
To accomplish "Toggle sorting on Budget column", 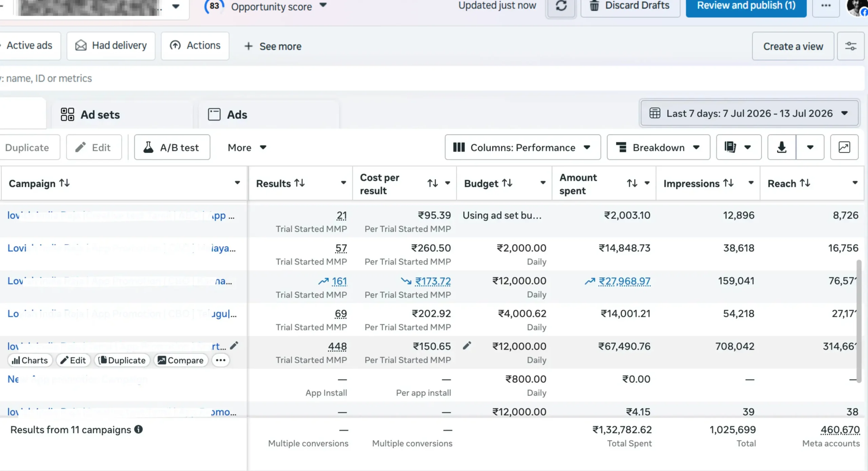I will click(x=507, y=183).
